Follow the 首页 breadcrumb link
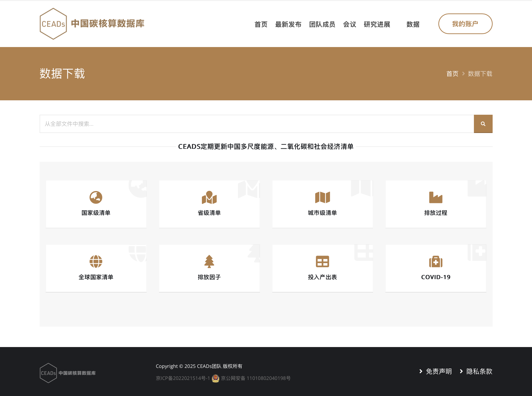 [452, 74]
